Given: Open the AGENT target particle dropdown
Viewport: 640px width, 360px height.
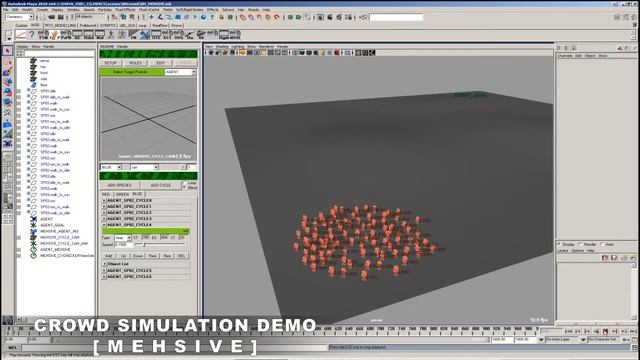Looking at the screenshot, I should point(180,72).
